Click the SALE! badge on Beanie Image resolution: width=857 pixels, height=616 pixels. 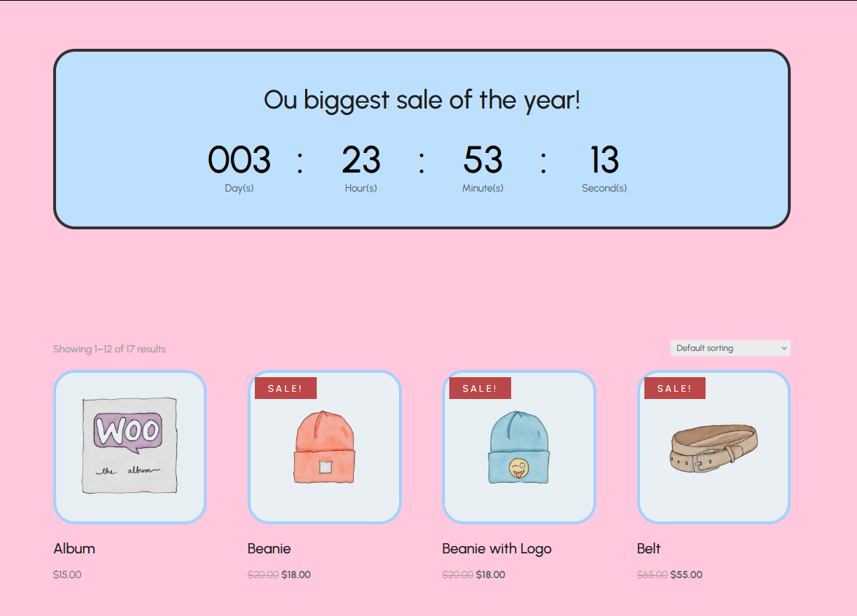[285, 388]
